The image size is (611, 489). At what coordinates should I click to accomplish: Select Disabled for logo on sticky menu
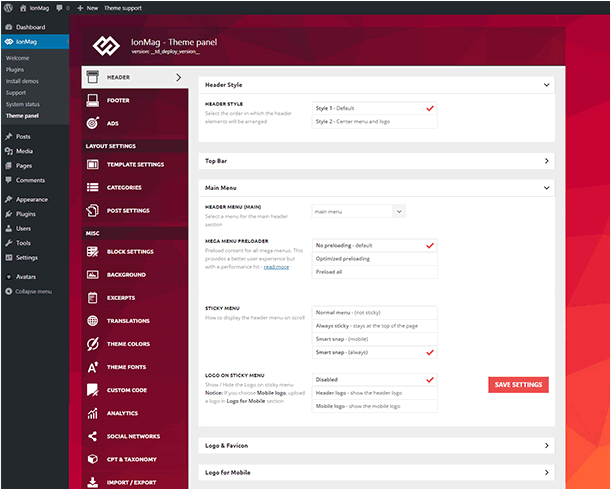click(374, 380)
